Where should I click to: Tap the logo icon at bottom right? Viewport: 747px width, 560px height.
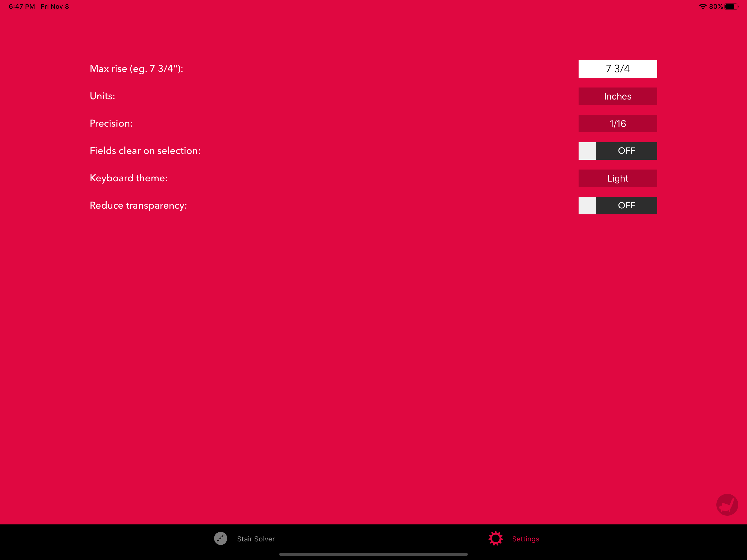(727, 504)
